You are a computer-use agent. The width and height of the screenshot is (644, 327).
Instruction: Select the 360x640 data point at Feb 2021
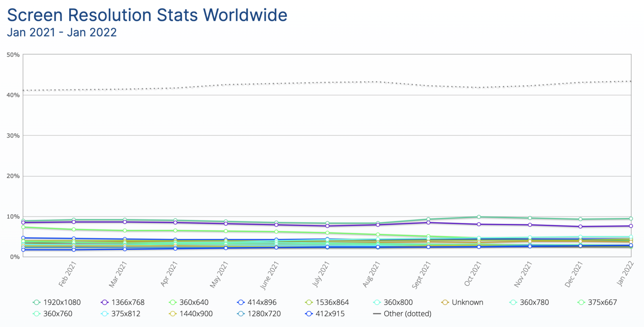(x=74, y=229)
